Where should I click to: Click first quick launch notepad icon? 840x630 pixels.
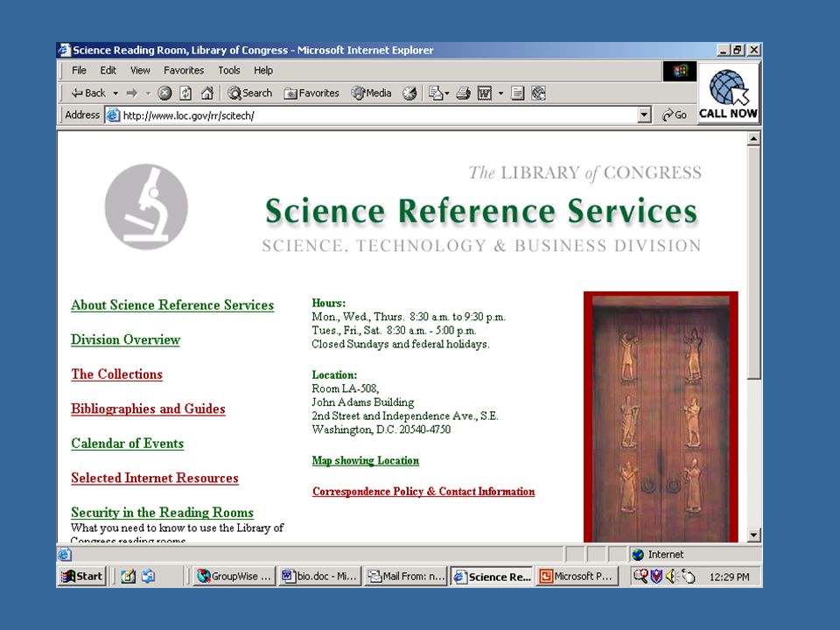[128, 577]
